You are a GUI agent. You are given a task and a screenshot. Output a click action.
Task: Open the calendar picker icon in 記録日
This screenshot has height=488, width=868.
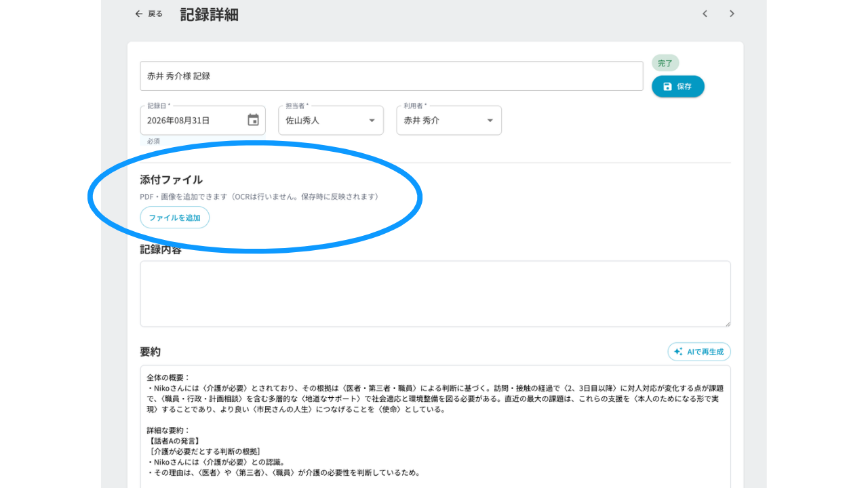253,120
